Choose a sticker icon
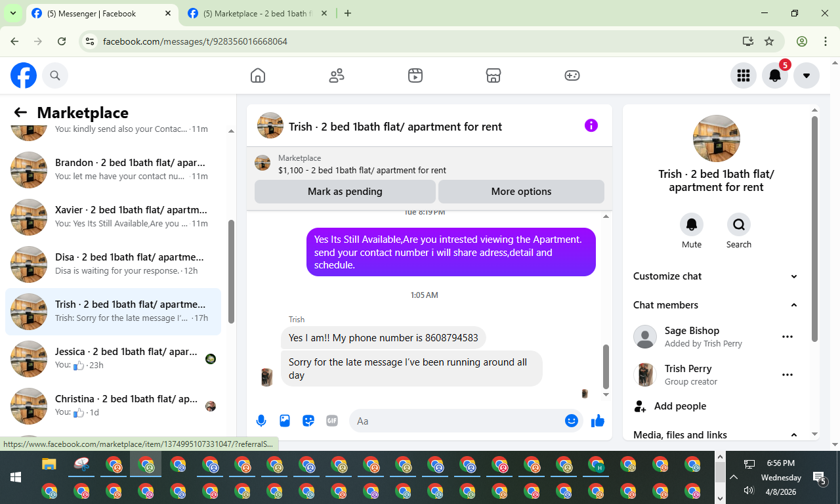 pyautogui.click(x=308, y=421)
